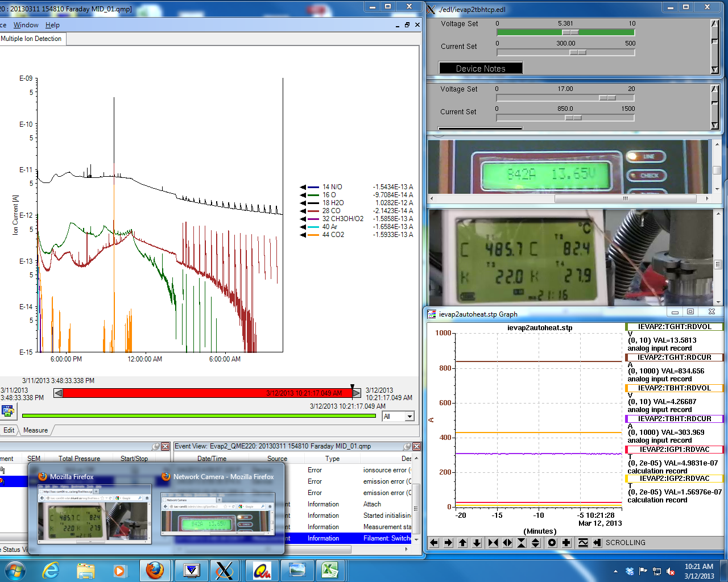Open Firefox from the taskbar
The image size is (728, 582).
(x=155, y=570)
